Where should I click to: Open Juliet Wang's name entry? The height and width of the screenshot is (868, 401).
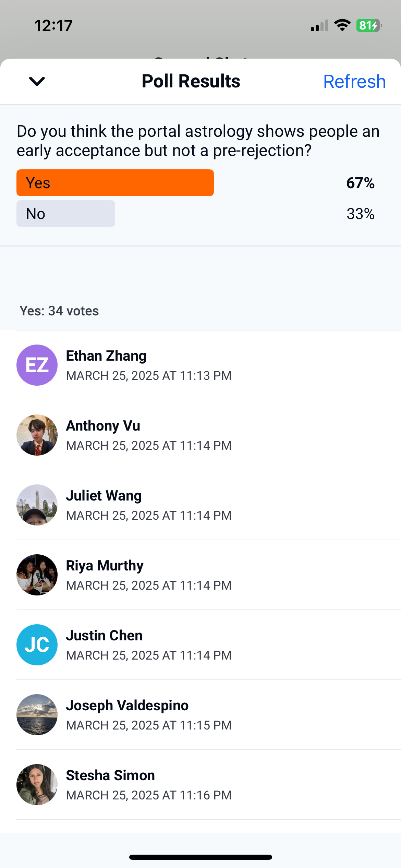(104, 496)
